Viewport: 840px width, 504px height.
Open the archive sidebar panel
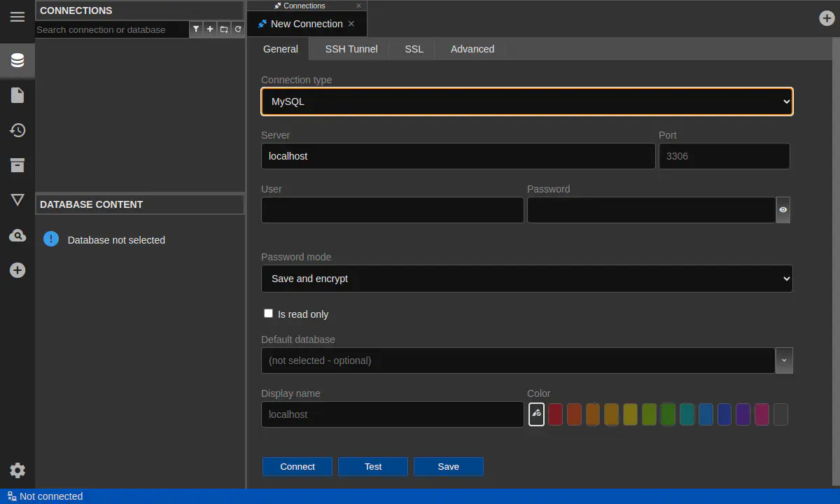[17, 165]
